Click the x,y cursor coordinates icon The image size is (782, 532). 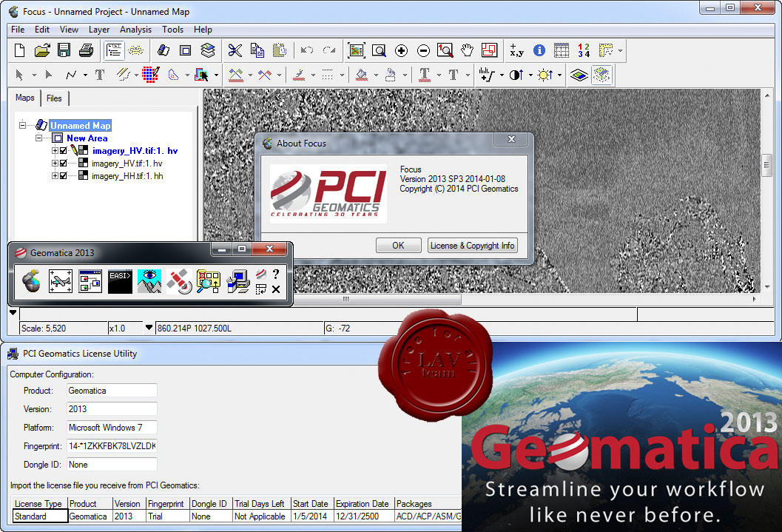pos(516,50)
